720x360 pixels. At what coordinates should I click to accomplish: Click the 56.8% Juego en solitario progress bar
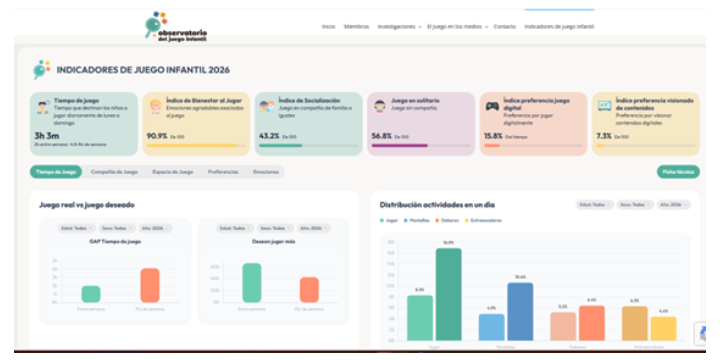click(421, 146)
